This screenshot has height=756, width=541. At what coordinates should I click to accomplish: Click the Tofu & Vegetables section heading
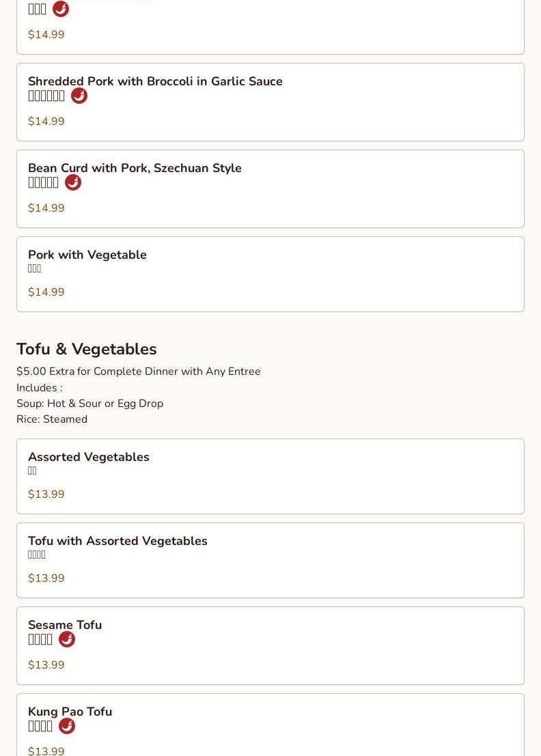coord(87,349)
